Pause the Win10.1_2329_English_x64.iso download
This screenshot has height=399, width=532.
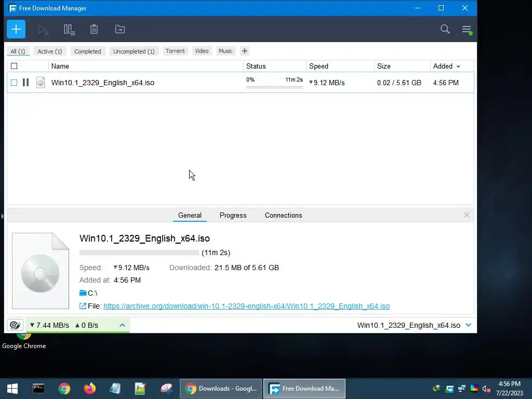tap(26, 83)
